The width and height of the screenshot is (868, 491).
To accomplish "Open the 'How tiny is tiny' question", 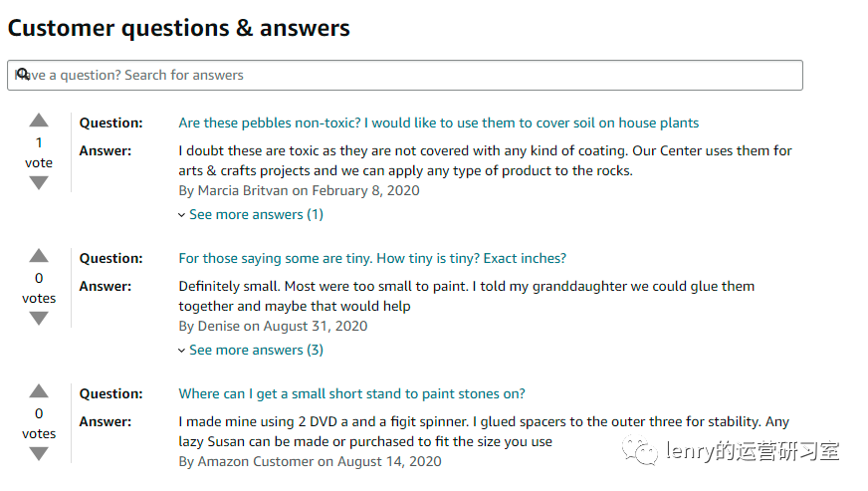I will pyautogui.click(x=372, y=258).
